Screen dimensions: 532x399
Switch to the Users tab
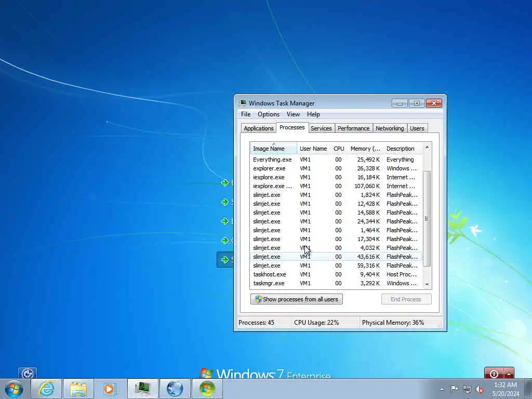[x=417, y=128]
